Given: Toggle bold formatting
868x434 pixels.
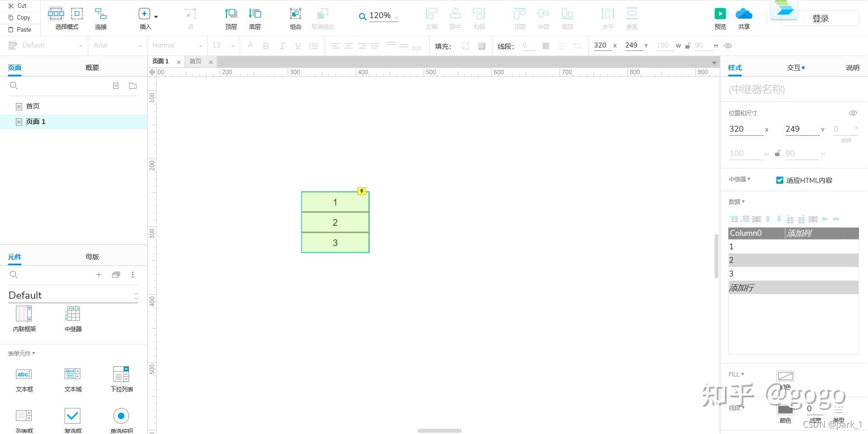Looking at the screenshot, I should coord(266,46).
